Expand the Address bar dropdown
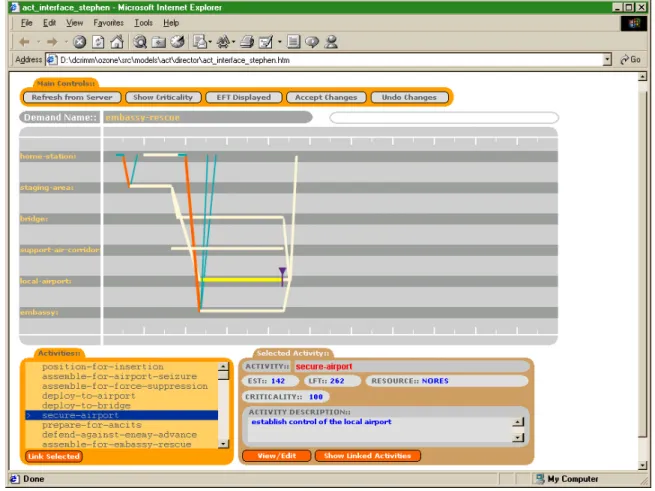The image size is (655, 491). [607, 60]
